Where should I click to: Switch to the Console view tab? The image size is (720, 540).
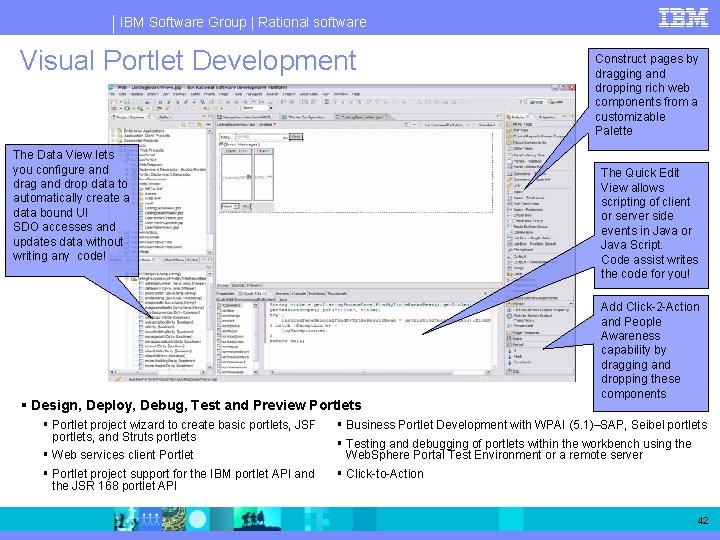(x=299, y=293)
